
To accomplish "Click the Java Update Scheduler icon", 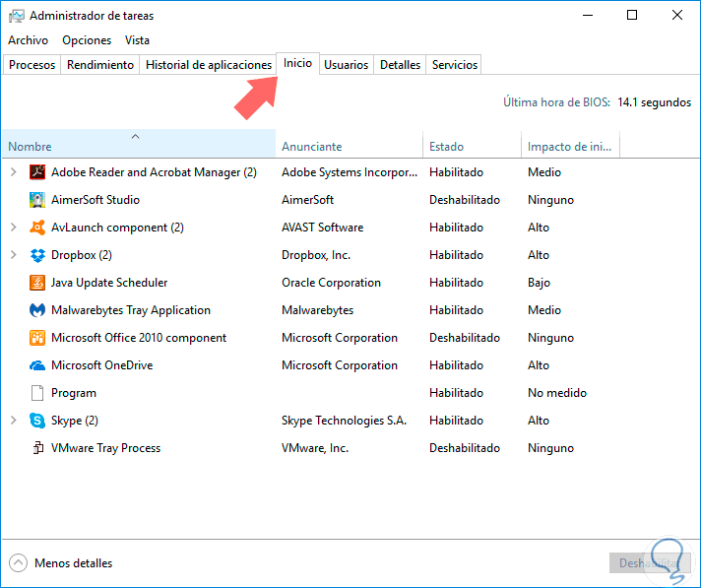I will (x=37, y=283).
